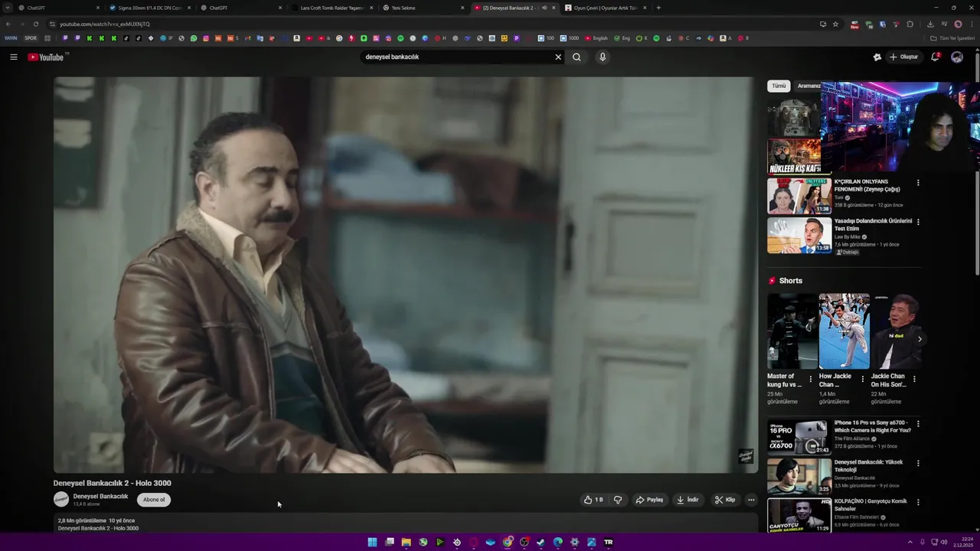Go to the YouTube home logo
The image size is (980, 551).
tap(46, 57)
